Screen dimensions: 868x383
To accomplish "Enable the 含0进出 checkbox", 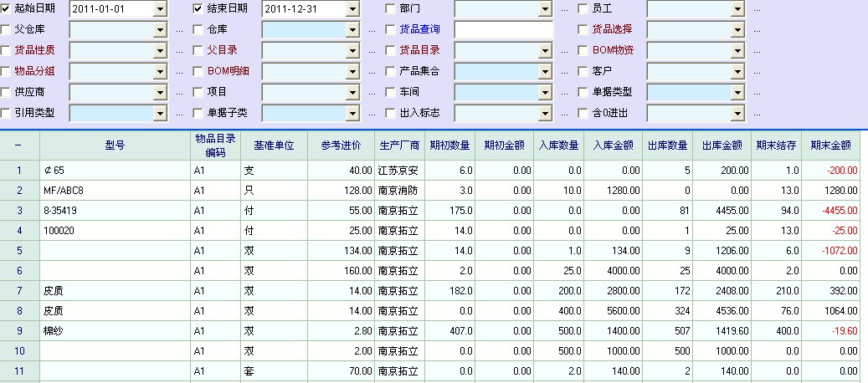I will click(x=583, y=113).
